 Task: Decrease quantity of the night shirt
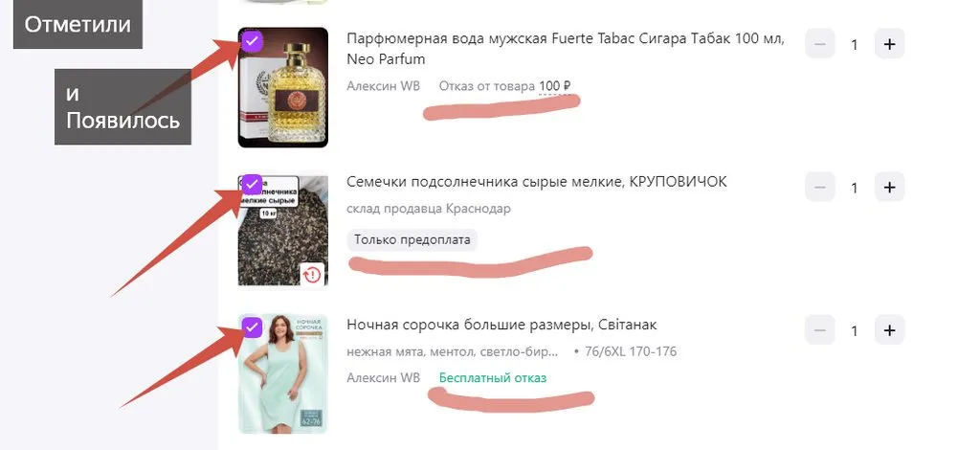(820, 330)
